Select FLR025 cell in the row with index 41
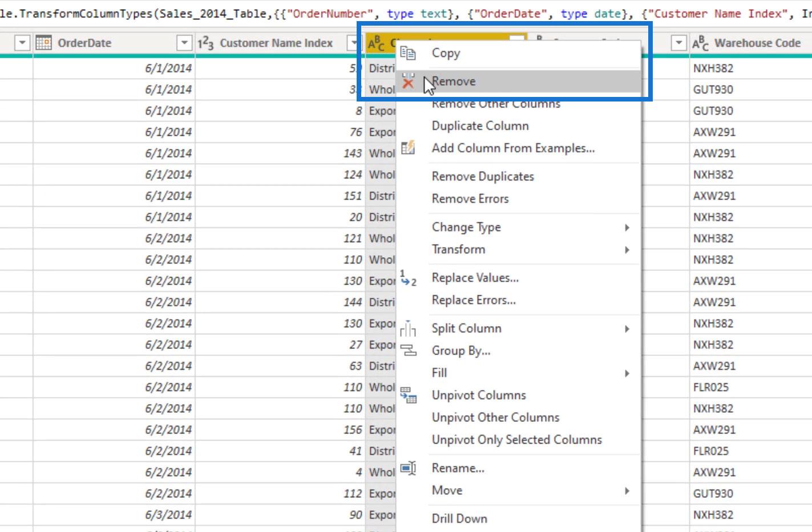Viewport: 812px width, 532px height. click(x=750, y=450)
